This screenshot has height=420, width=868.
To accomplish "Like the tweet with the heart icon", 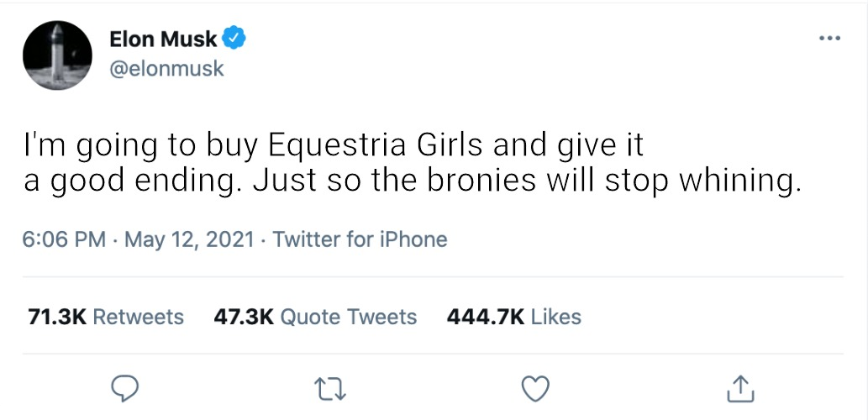I will tap(535, 388).
